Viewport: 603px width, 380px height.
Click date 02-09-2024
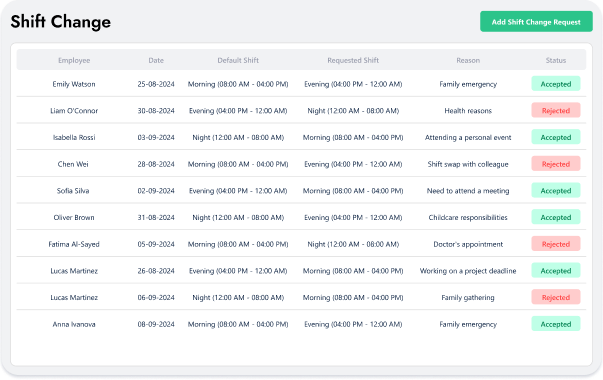point(156,191)
